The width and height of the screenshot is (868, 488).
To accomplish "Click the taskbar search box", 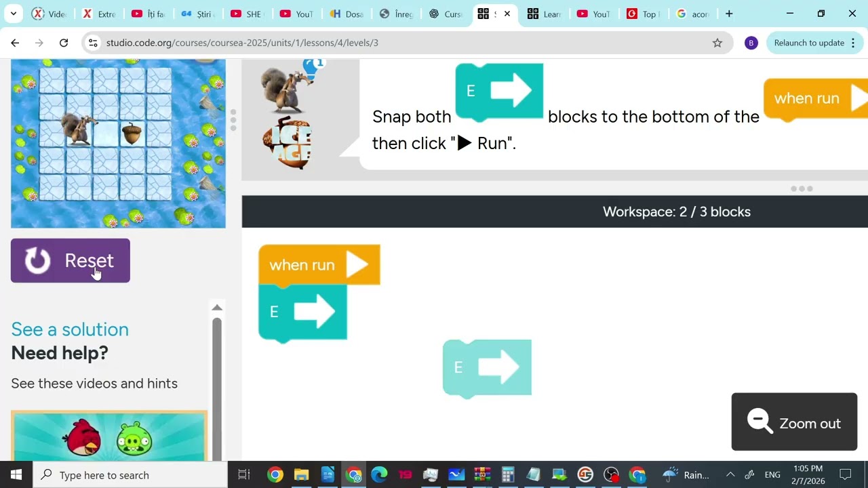I will click(130, 474).
